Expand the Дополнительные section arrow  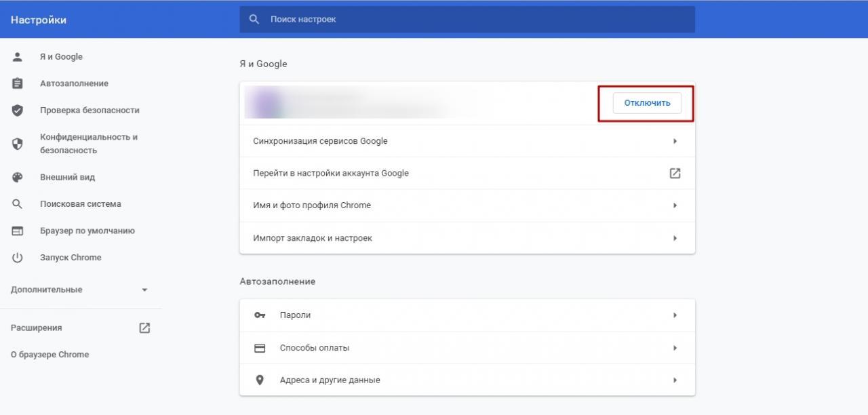144,290
